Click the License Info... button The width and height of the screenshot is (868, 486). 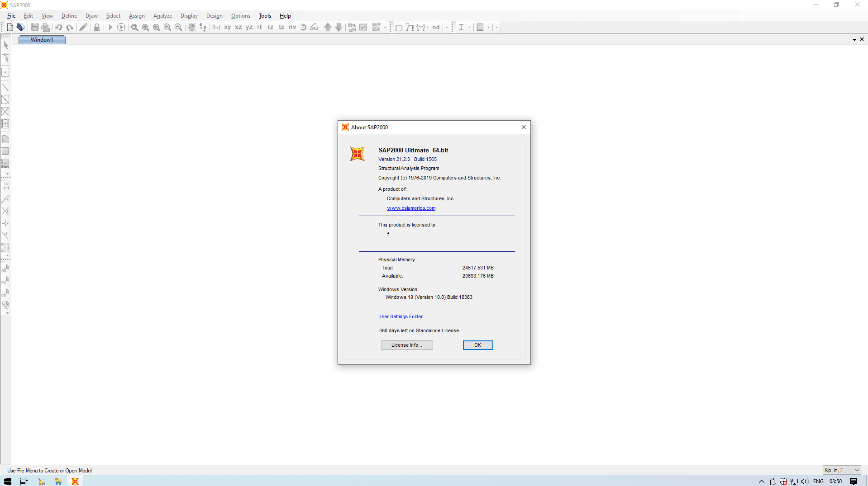pyautogui.click(x=407, y=345)
